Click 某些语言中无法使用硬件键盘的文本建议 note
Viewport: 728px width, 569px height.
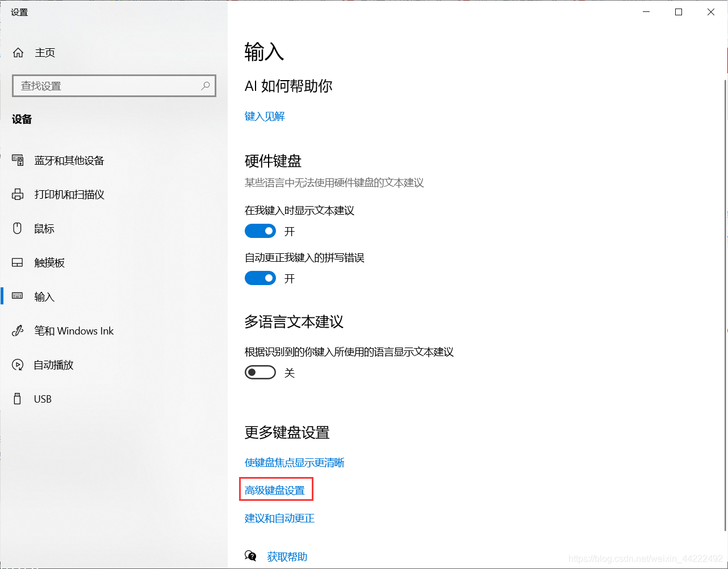(334, 183)
